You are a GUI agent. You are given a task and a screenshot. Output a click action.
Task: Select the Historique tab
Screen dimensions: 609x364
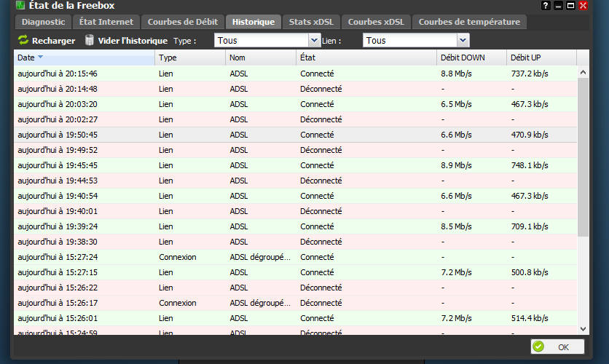(254, 22)
